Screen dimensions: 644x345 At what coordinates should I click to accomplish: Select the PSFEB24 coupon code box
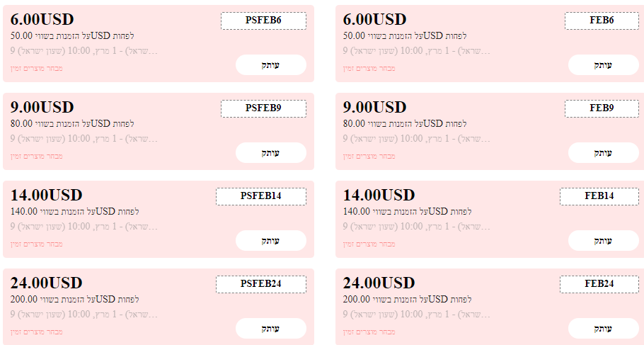260,284
